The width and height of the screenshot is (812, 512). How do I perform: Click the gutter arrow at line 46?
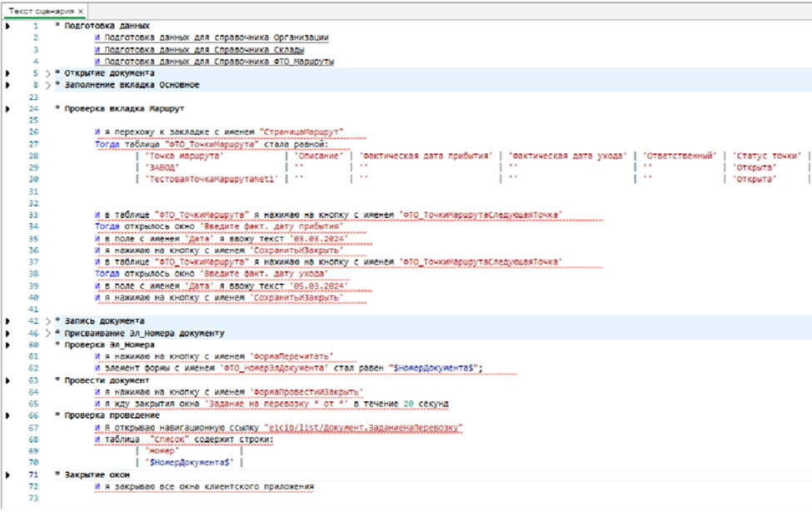(x=7, y=332)
